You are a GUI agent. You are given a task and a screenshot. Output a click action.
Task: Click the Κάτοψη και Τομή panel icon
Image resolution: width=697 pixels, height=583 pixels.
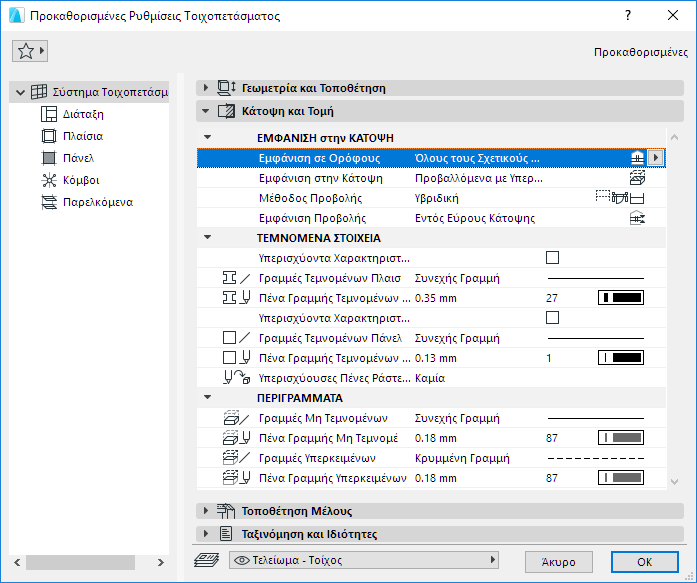pos(226,111)
